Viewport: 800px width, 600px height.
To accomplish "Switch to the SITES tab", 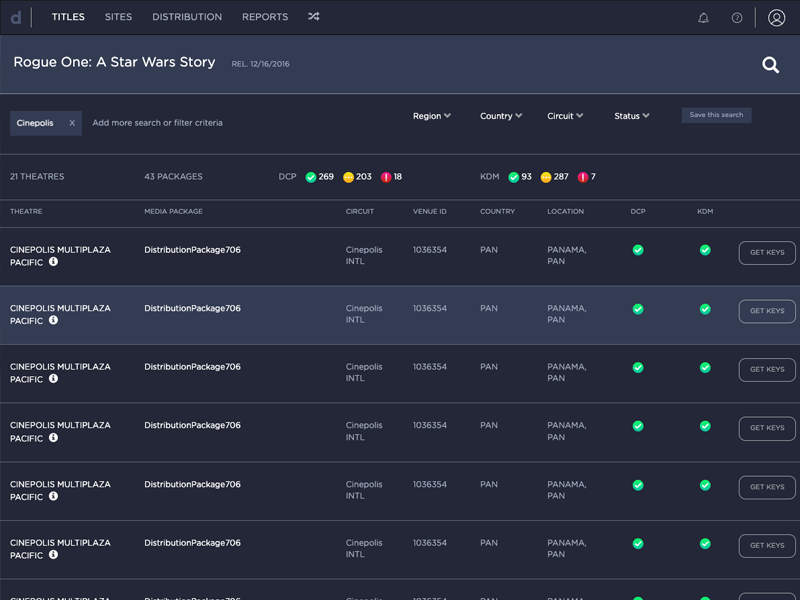I will pos(118,17).
